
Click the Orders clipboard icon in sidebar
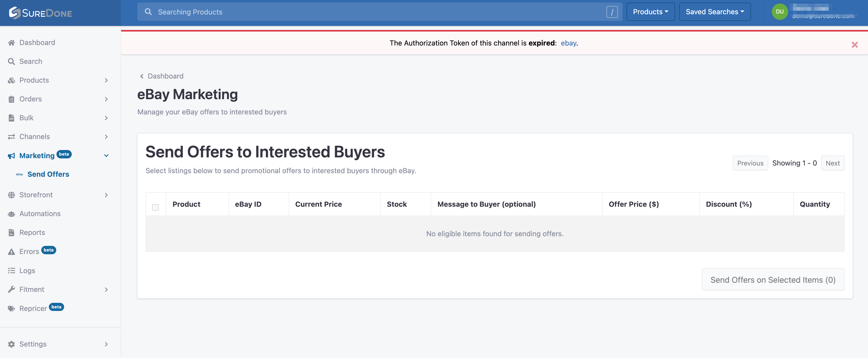pyautogui.click(x=11, y=99)
